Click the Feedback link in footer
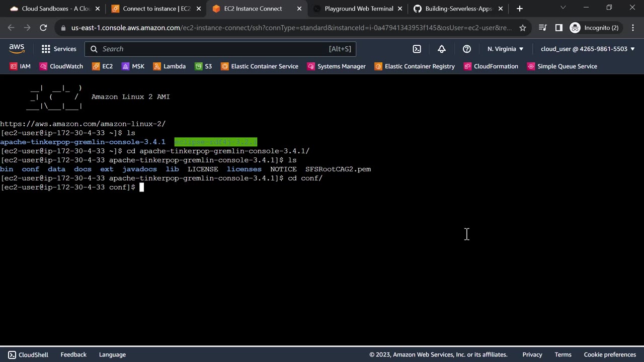644x362 pixels. [73, 354]
